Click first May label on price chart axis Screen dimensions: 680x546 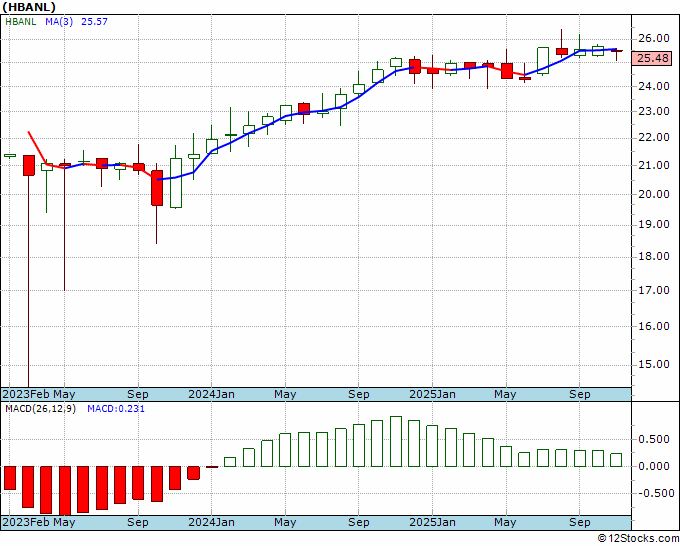64,394
